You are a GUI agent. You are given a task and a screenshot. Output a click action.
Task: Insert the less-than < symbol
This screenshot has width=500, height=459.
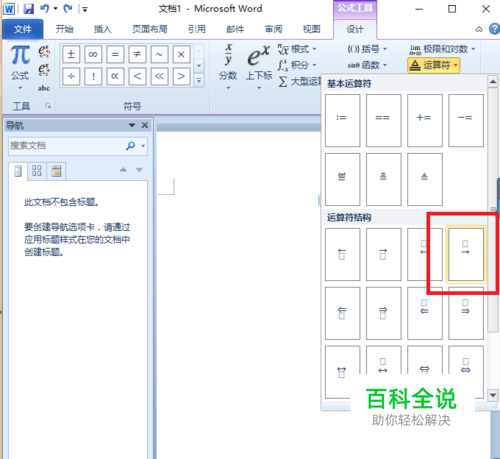coord(137,77)
